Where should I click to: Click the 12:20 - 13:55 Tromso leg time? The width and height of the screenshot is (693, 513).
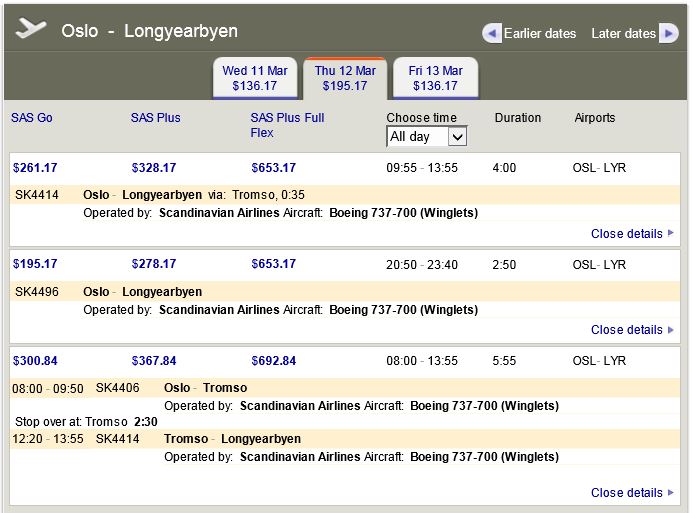(48, 439)
